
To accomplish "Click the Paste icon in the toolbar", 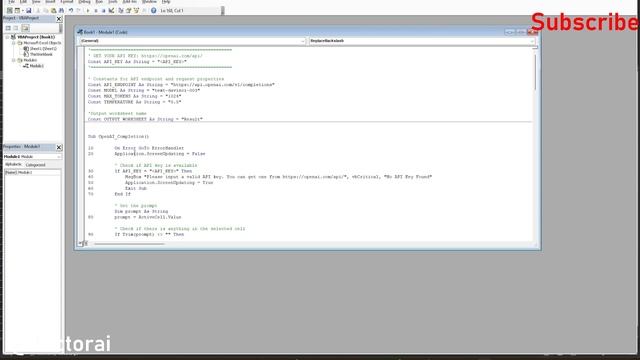I will click(53, 11).
